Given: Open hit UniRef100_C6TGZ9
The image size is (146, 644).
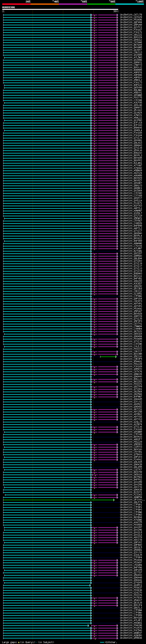Looking at the screenshot, I should [x=131, y=17].
